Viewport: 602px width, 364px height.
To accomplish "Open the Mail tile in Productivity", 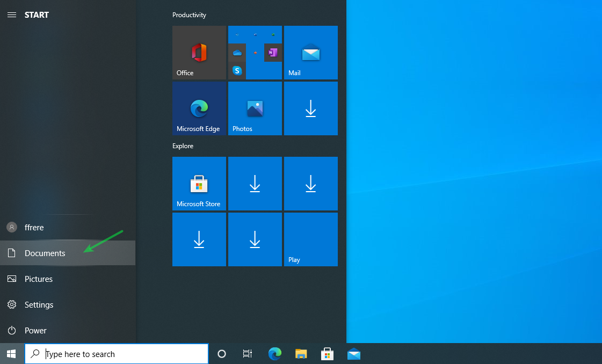I will pos(311,53).
